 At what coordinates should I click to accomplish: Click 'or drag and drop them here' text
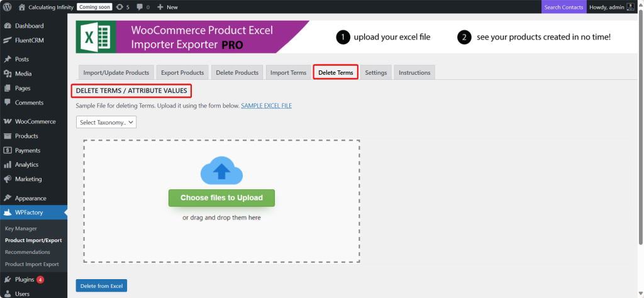(x=222, y=218)
